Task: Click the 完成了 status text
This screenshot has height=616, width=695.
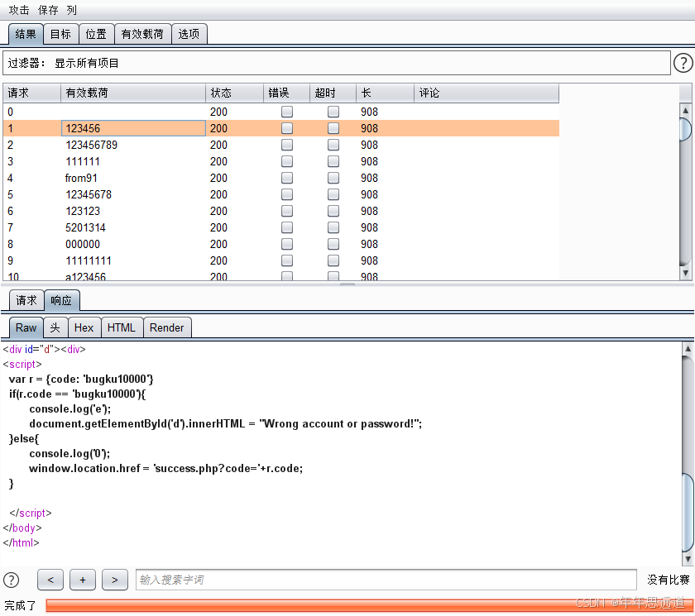Action: (x=21, y=605)
